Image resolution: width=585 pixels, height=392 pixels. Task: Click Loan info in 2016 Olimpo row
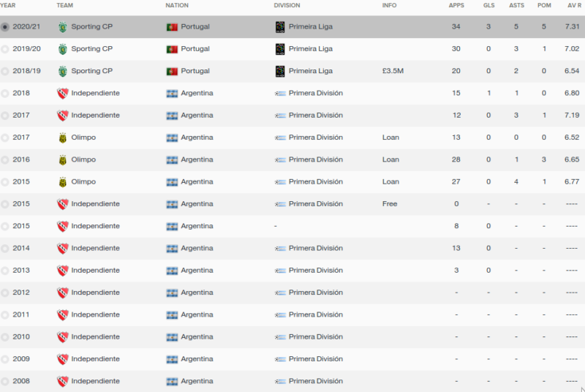390,159
